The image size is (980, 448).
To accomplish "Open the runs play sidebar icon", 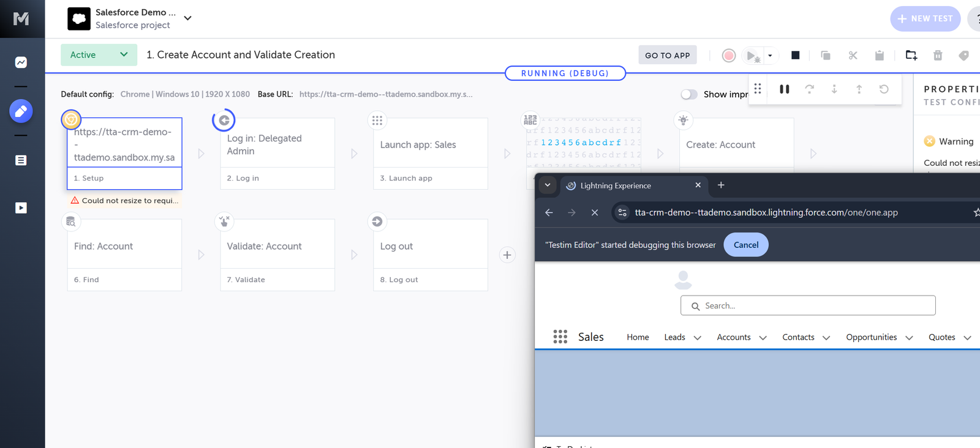I will point(21,208).
